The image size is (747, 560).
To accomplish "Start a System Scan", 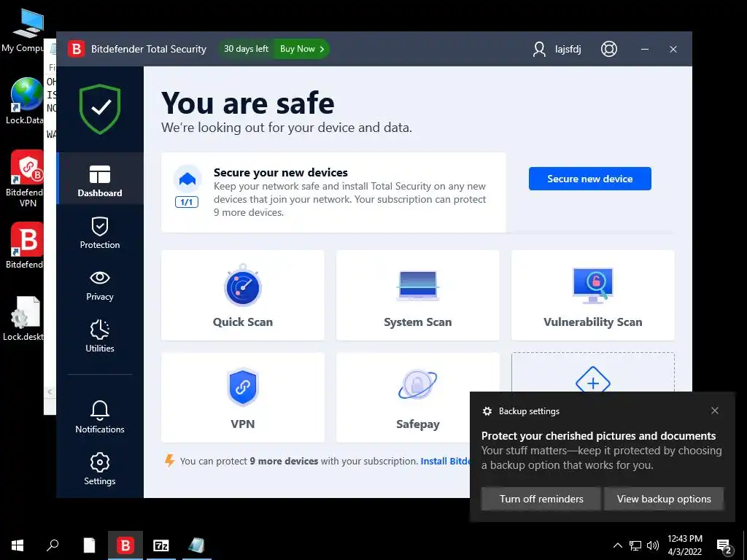I will (x=418, y=295).
